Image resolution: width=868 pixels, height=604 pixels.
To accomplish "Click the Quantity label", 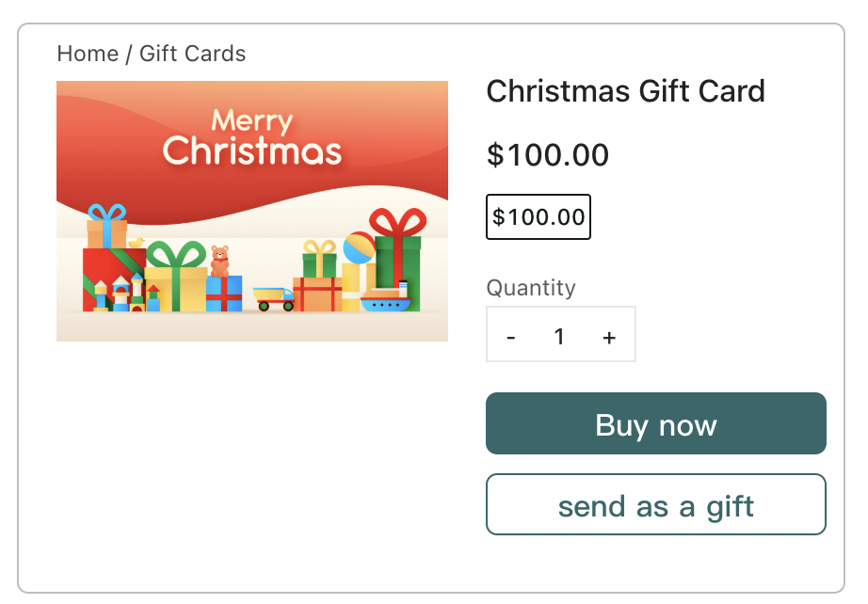I will pyautogui.click(x=530, y=287).
